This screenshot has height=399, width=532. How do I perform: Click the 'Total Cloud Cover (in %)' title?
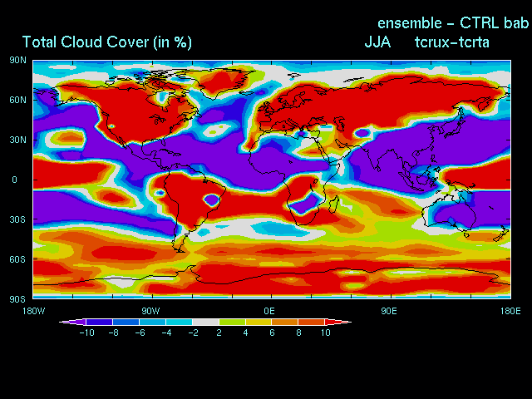107,42
